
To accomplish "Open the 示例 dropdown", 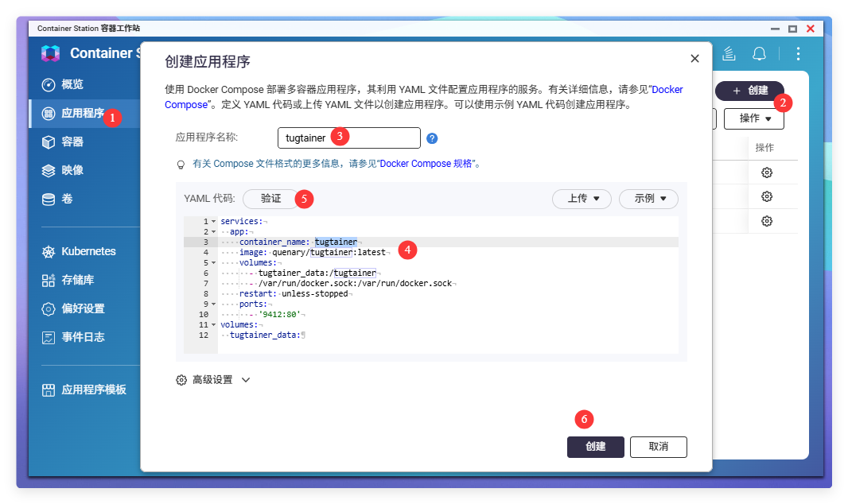I will (648, 199).
